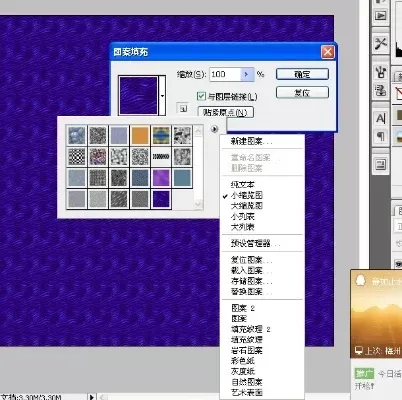Select the black horizontal stripe pattern thumbnail
Image resolution: width=402 pixels, height=400 pixels.
161,156
